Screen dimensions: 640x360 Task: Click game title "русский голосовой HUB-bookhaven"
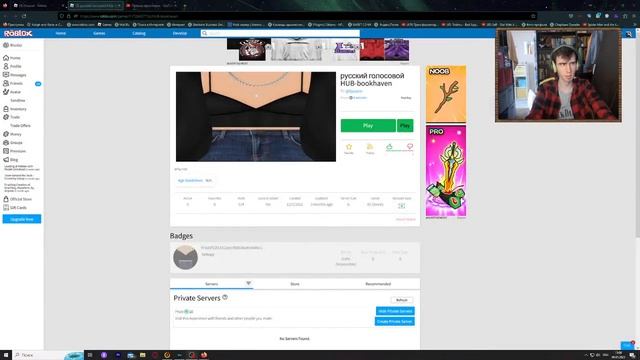click(x=372, y=80)
